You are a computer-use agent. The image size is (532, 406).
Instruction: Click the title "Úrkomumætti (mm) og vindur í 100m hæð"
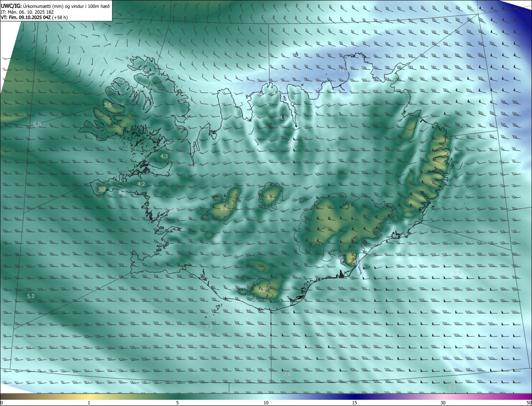tap(66, 6)
